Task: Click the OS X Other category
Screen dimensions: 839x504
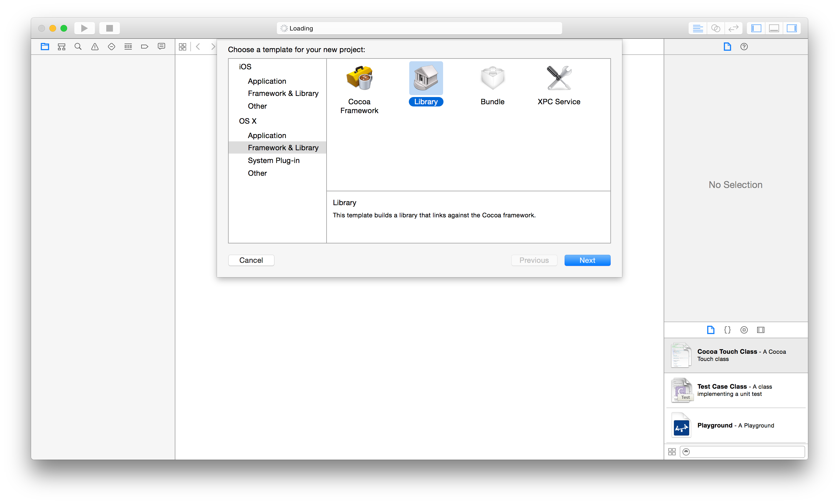Action: (x=257, y=173)
